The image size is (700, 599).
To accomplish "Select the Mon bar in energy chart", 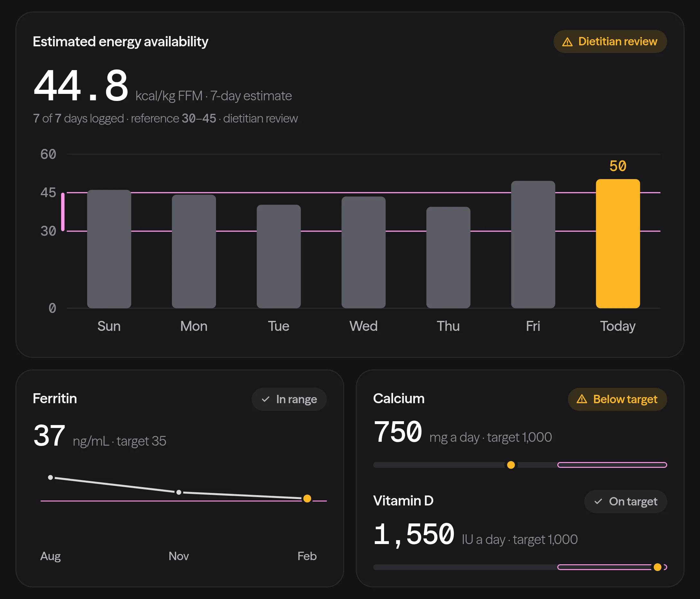I will [x=194, y=251].
